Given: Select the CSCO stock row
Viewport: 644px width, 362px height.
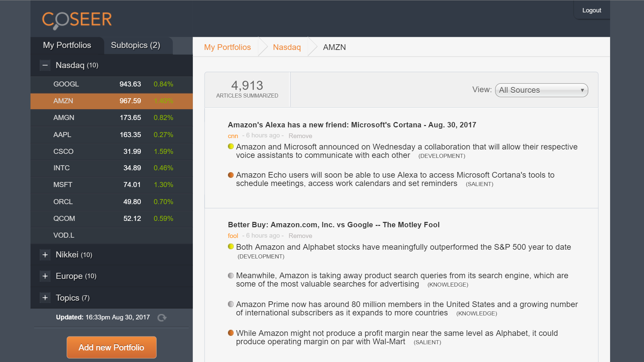Looking at the screenshot, I should coord(112,152).
